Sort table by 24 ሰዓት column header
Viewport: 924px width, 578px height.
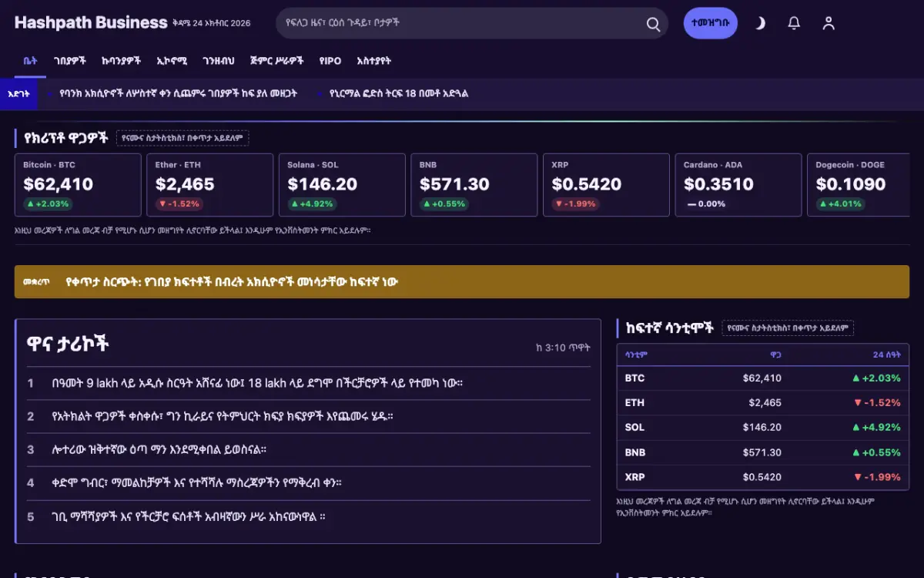pos(886,355)
